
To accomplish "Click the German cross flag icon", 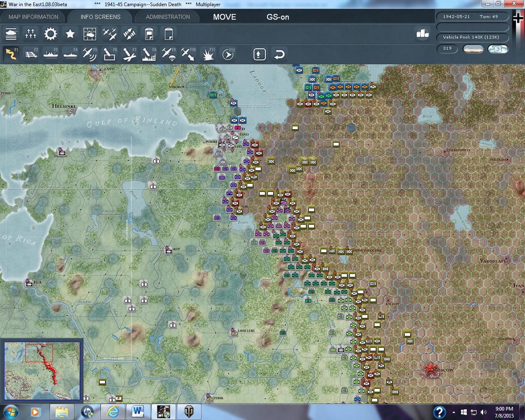I will 518,18.
